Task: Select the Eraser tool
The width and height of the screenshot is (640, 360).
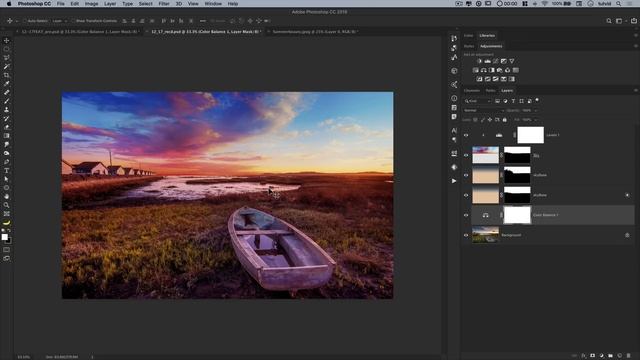Action: click(x=7, y=127)
